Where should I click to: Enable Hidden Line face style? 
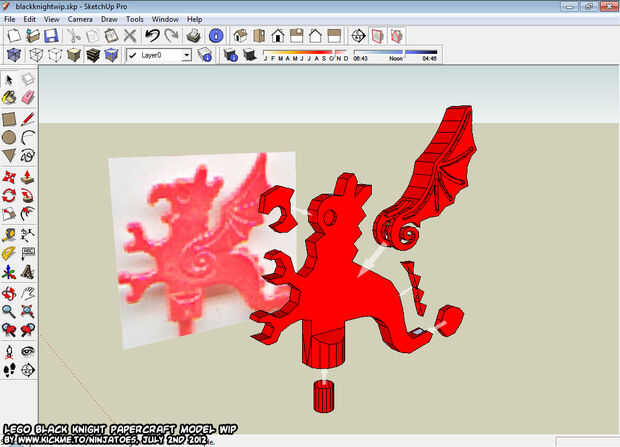coord(55,55)
